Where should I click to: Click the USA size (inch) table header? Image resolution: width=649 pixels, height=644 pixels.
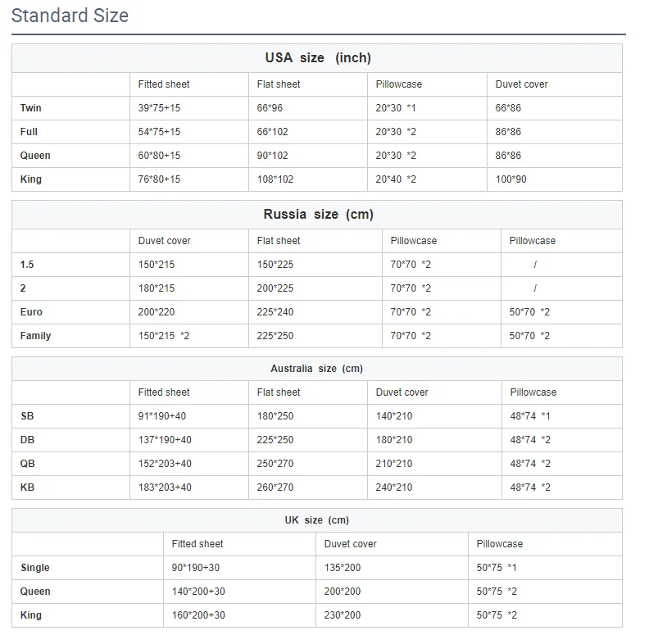[x=317, y=58]
